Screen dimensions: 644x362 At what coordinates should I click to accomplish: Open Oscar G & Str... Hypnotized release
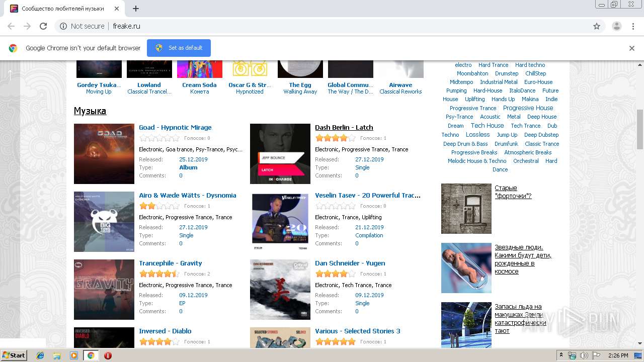coord(250,77)
